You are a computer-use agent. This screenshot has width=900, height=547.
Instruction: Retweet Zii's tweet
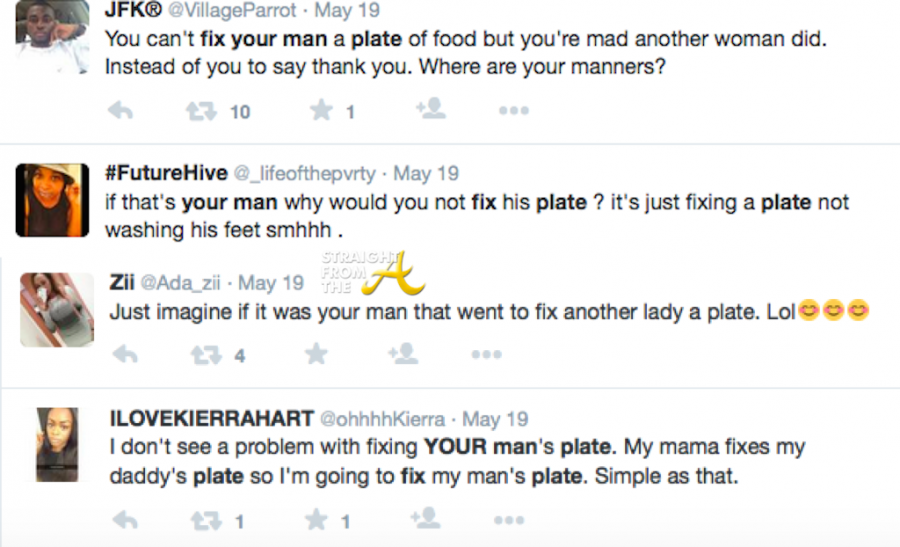(203, 354)
